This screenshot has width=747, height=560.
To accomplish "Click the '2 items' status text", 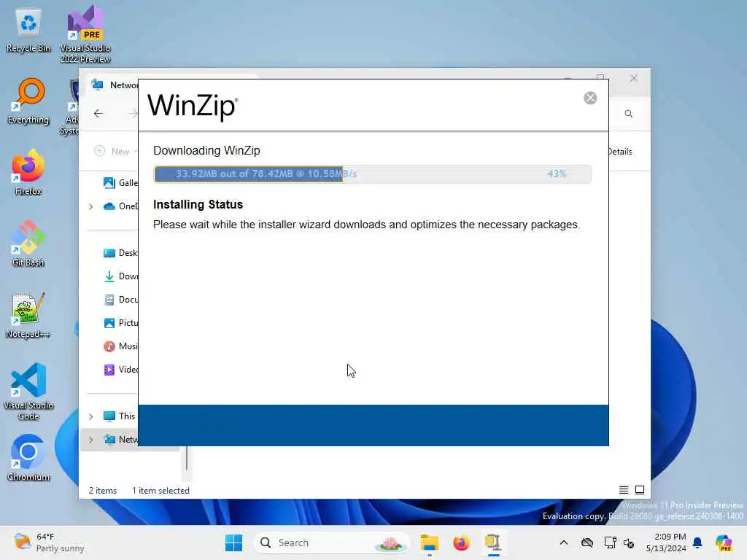I will point(102,491).
